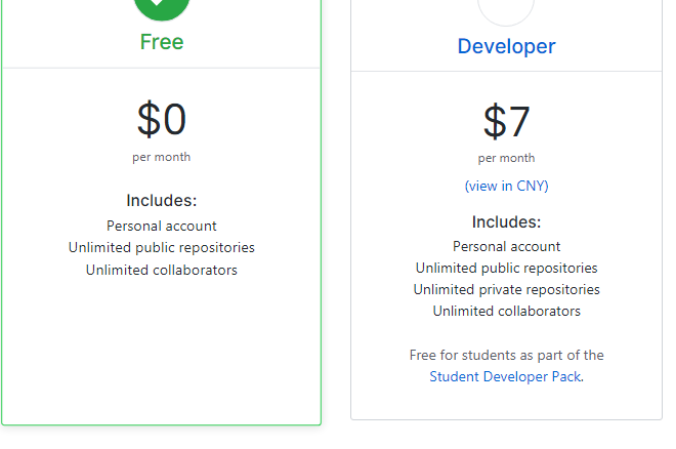Click 'per month' under the $0 price
This screenshot has width=676, height=449.
pyautogui.click(x=161, y=157)
